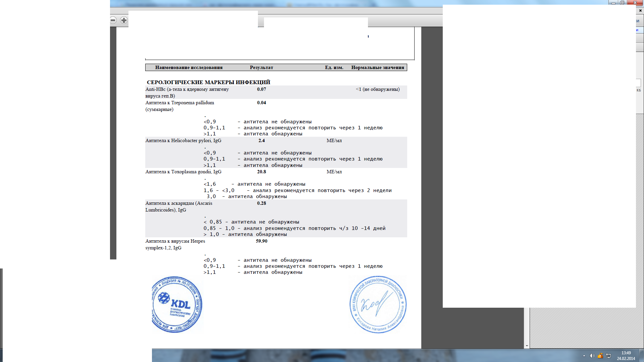Click the doctor's signature round stamp
Viewport: 644px width, 362px height.
(x=378, y=304)
